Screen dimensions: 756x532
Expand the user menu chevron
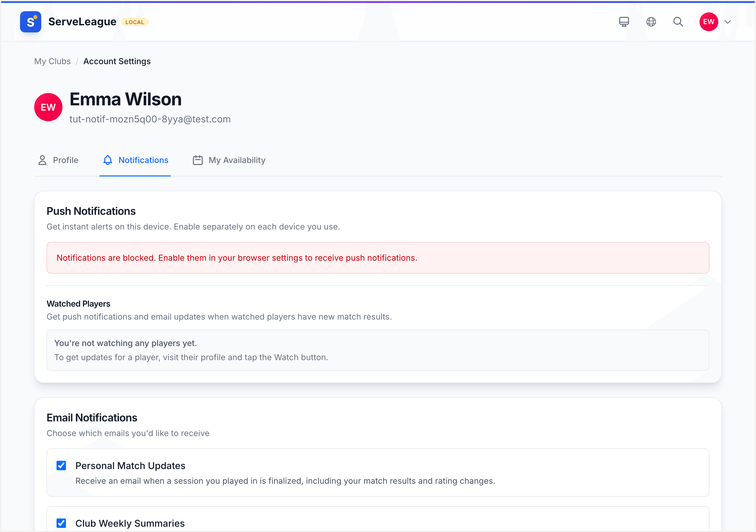(728, 22)
